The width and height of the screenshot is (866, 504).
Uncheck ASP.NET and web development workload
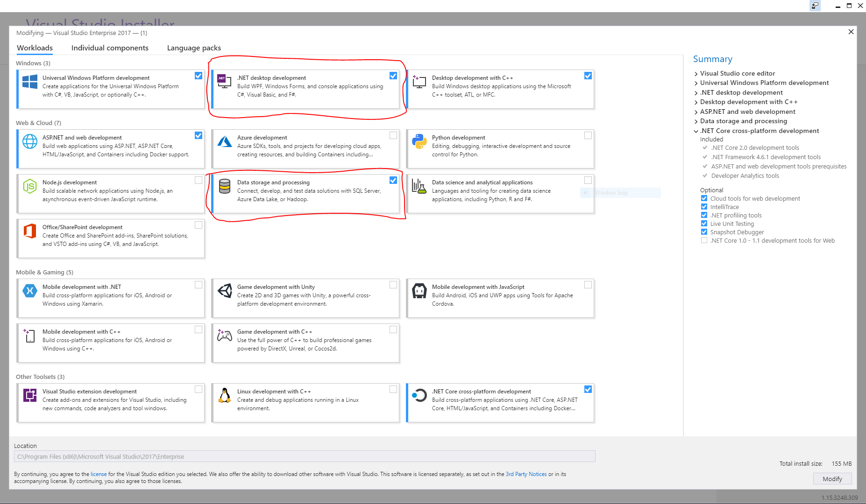point(199,135)
